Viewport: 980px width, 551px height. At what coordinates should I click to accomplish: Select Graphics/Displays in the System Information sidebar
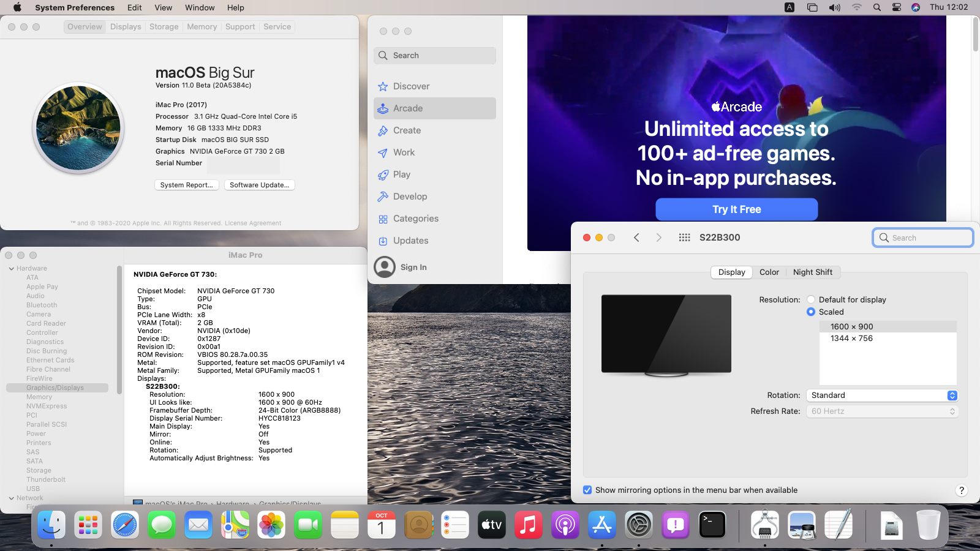(57, 388)
